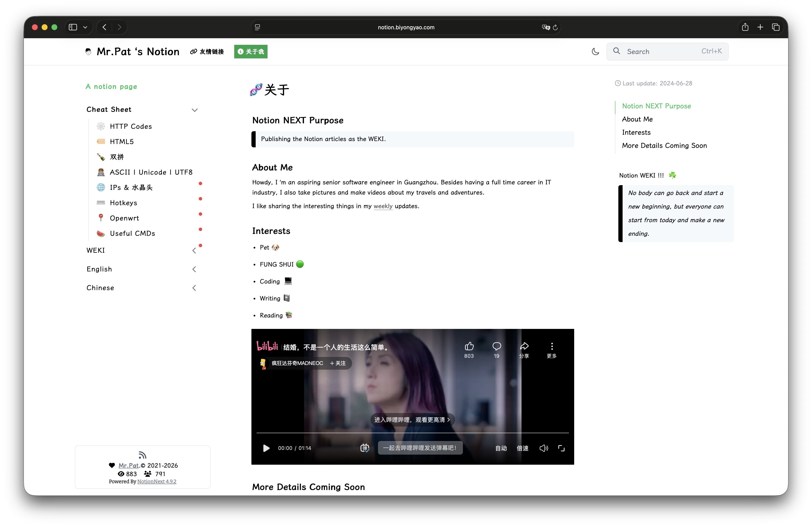Open the 友情链接 menu item
812x527 pixels.
tap(207, 52)
